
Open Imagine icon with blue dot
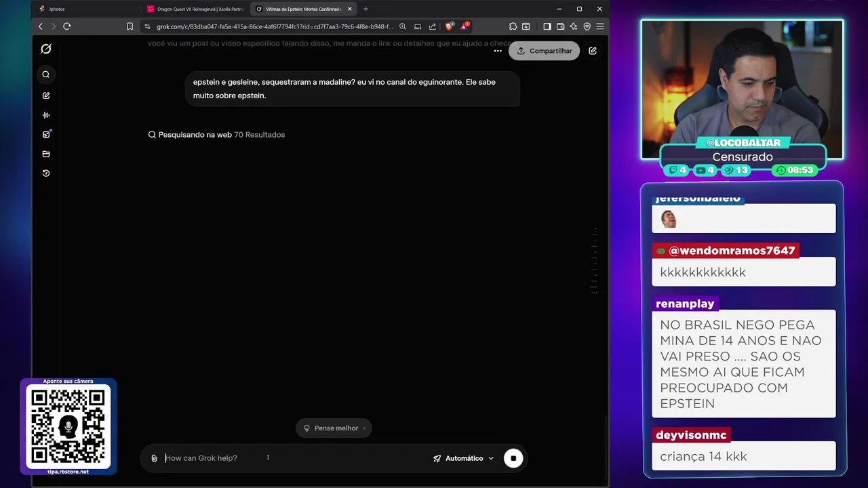46,134
